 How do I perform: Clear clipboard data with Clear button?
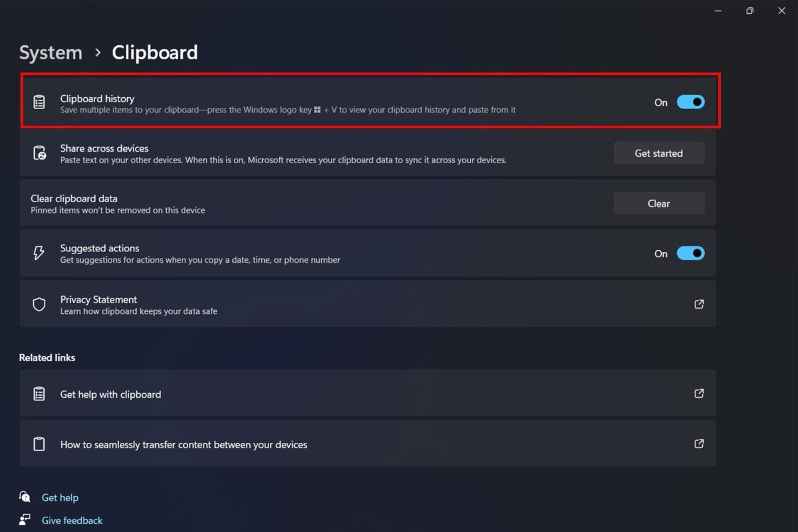click(659, 203)
